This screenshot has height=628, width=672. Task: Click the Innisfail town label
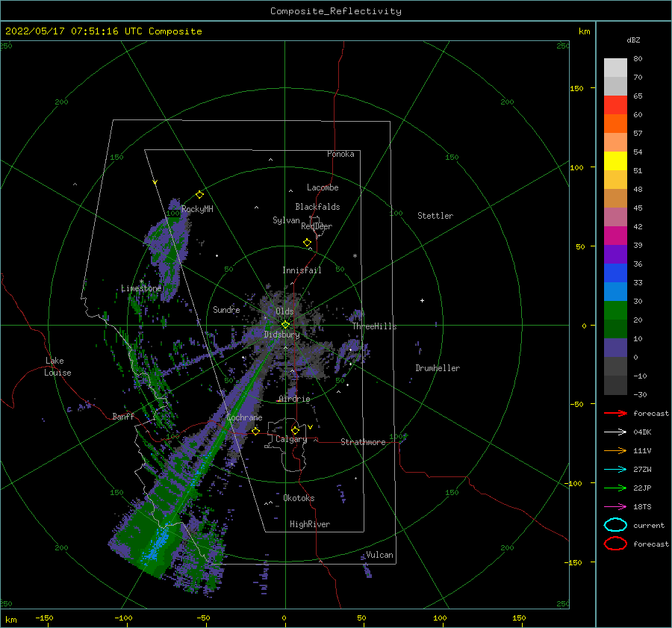coord(302,270)
